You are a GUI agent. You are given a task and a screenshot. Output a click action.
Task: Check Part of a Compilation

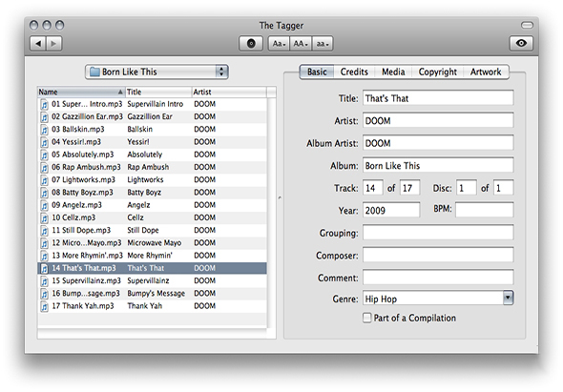pyautogui.click(x=367, y=318)
